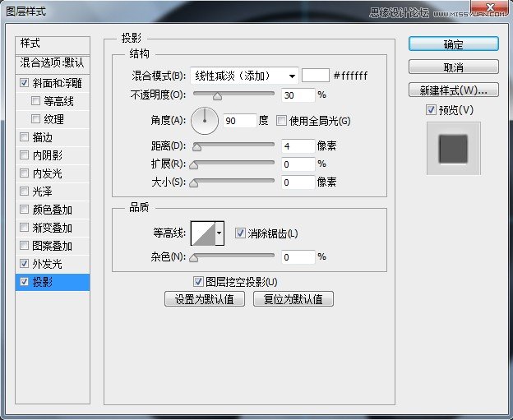Select the 图案叠加 list entry label

pyautogui.click(x=52, y=246)
